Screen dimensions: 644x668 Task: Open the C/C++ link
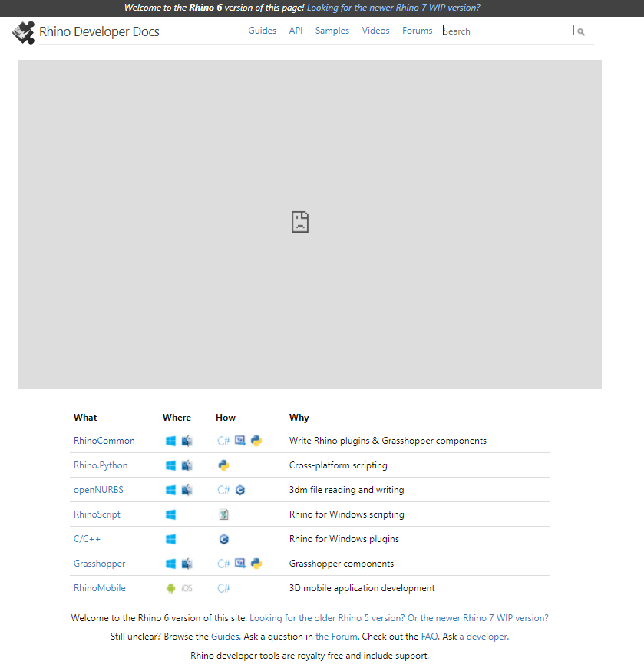tap(87, 539)
